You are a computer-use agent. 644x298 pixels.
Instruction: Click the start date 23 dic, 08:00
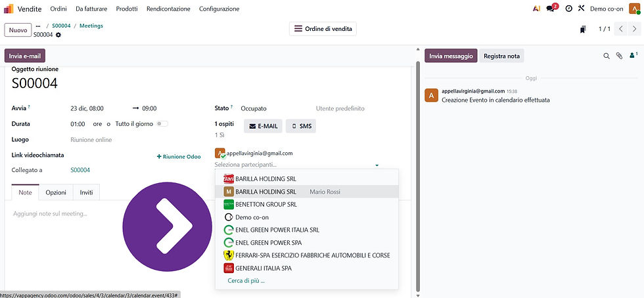click(x=87, y=109)
